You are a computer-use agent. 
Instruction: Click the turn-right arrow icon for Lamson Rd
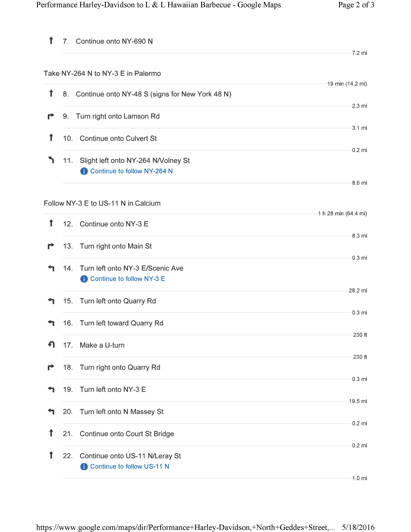coord(51,116)
